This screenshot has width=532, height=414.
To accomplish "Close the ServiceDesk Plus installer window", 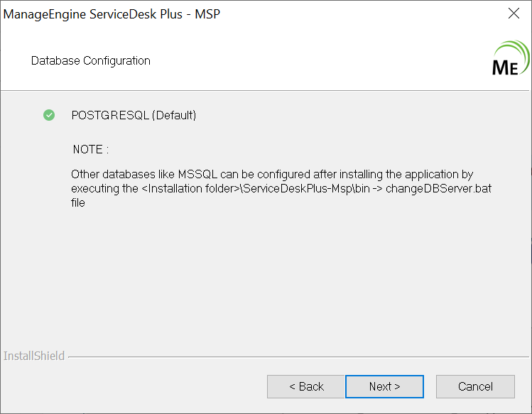I will [x=514, y=13].
